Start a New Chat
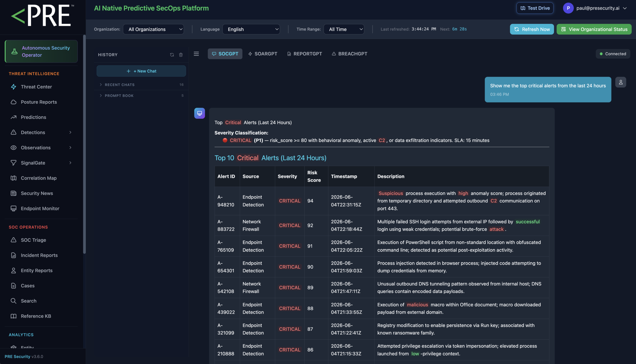Screen dimensions: 636x364 (141, 71)
